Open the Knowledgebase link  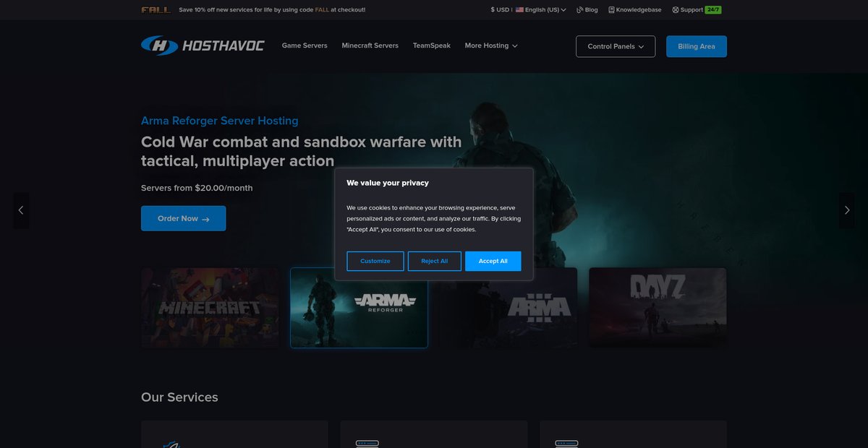click(635, 10)
